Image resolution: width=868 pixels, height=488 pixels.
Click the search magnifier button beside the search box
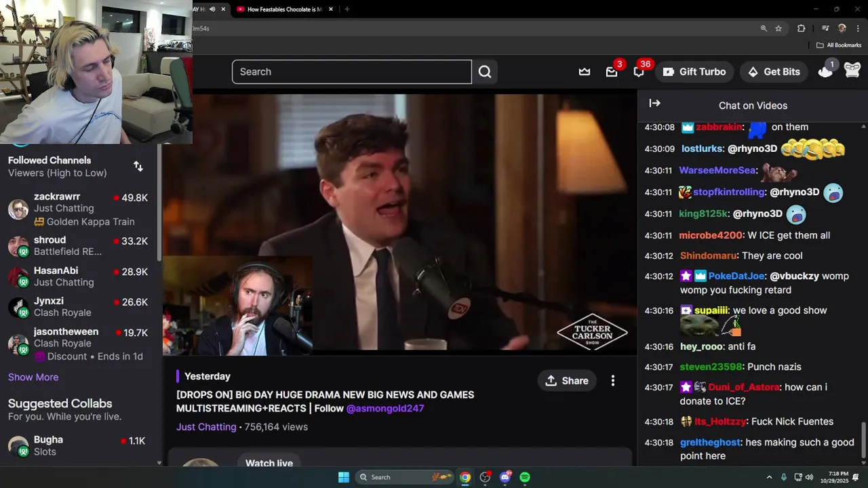485,72
